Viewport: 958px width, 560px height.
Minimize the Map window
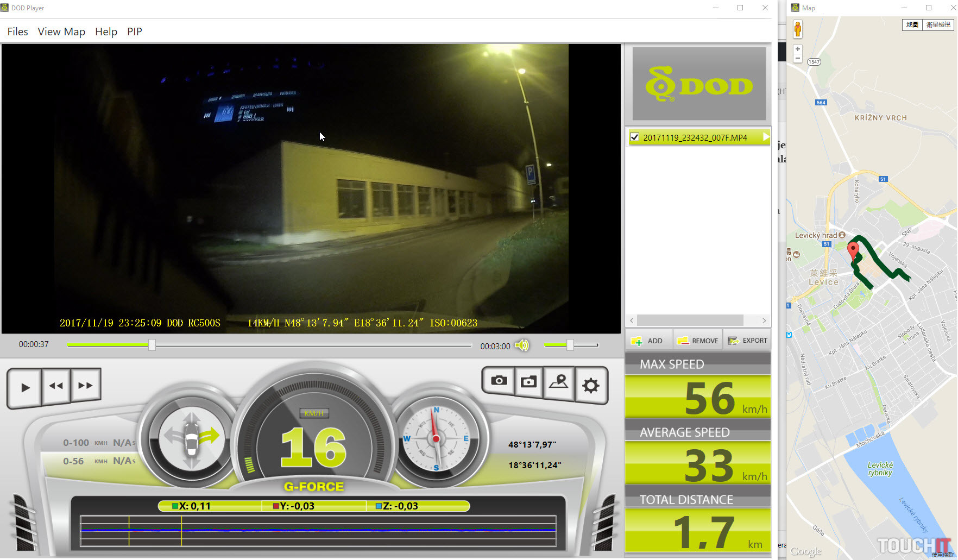click(x=904, y=8)
